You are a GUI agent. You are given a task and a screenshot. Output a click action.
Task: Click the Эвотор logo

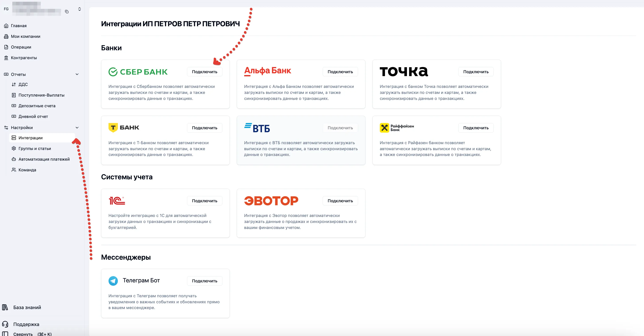coord(271,201)
